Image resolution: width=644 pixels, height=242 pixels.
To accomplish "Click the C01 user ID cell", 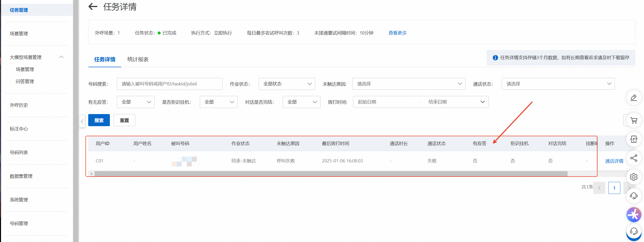I will [100, 161].
